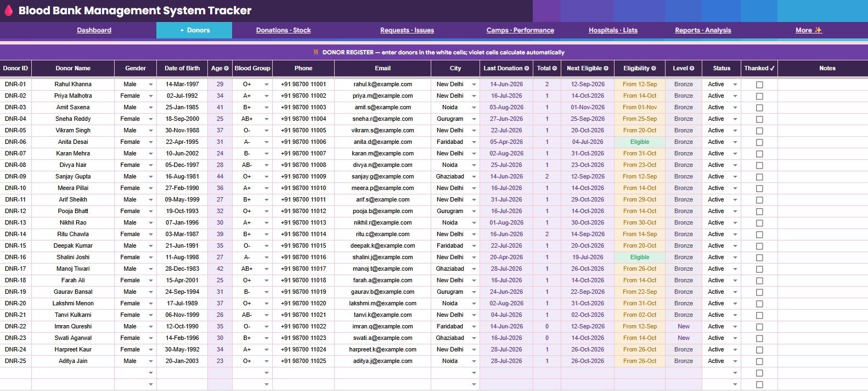Select phone +91 98700 11021
The image size is (868, 391).
point(303,315)
